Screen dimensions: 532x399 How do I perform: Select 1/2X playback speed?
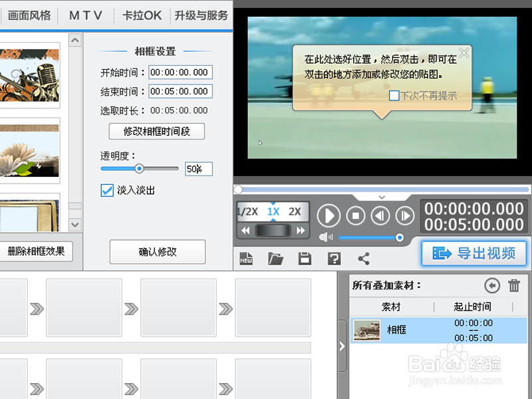click(x=247, y=211)
